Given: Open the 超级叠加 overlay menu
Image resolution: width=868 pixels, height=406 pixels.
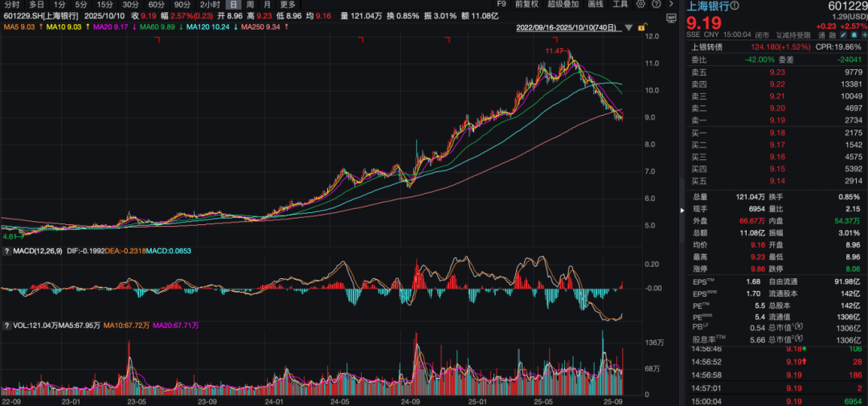Looking at the screenshot, I should [563, 5].
